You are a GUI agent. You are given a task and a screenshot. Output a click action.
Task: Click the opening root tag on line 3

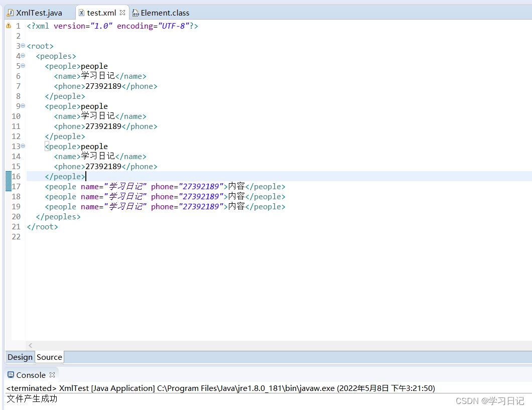click(x=40, y=46)
